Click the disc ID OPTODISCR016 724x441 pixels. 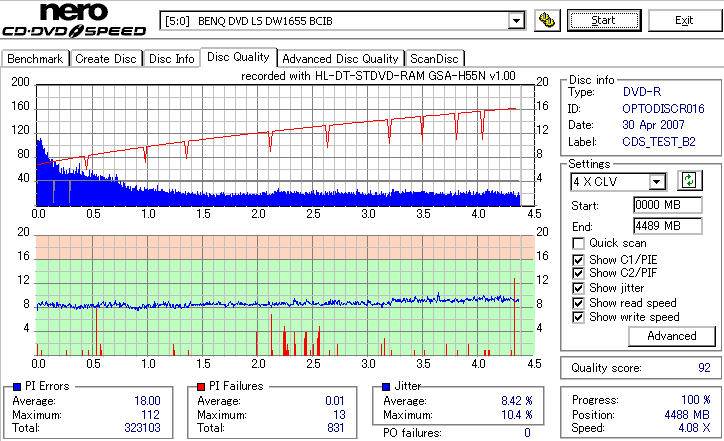663,109
